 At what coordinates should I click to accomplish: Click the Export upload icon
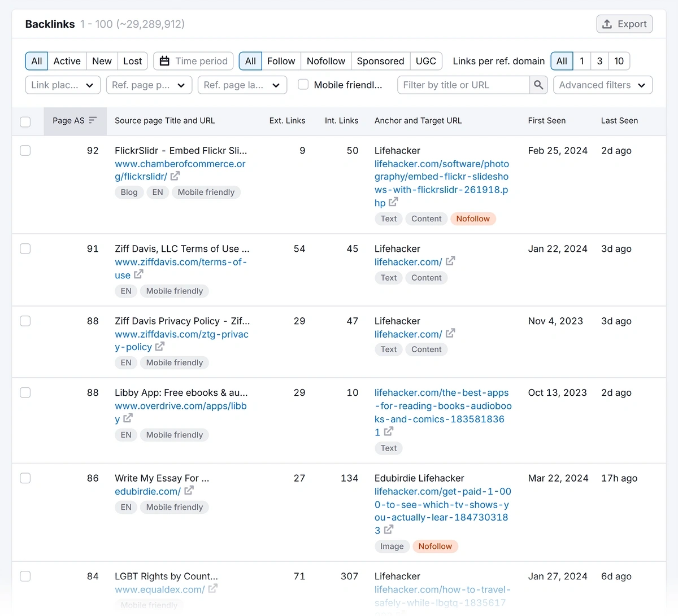[607, 24]
